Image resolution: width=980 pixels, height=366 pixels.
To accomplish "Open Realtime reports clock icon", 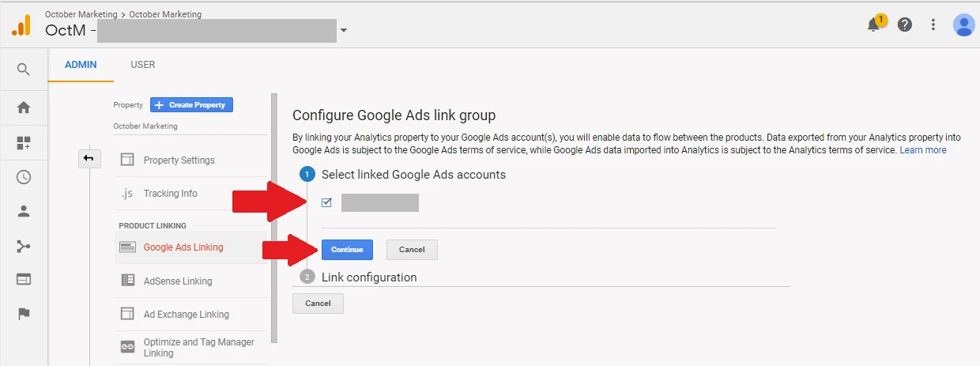I will (24, 177).
